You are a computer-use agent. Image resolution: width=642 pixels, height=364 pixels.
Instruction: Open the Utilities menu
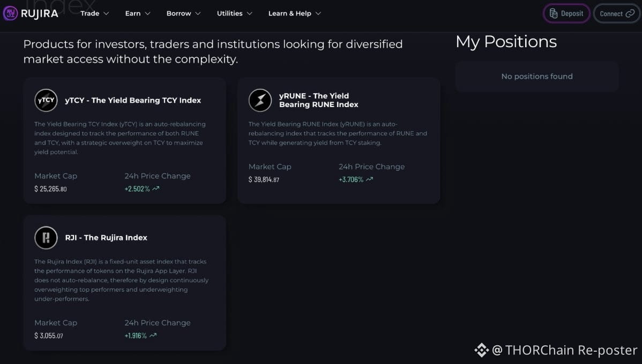click(235, 13)
